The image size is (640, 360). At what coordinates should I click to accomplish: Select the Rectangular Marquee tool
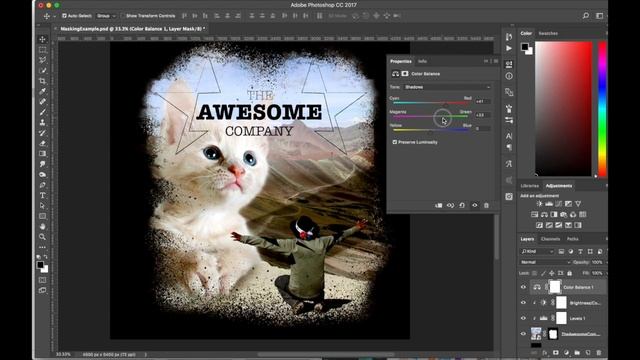42,50
